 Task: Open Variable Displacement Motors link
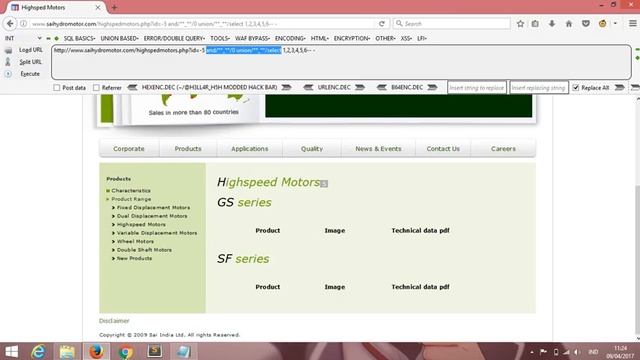[x=157, y=233]
